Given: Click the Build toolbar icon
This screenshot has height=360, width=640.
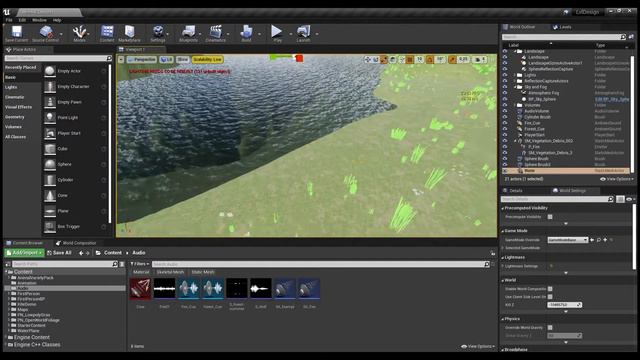Looking at the screenshot, I should click(x=246, y=32).
